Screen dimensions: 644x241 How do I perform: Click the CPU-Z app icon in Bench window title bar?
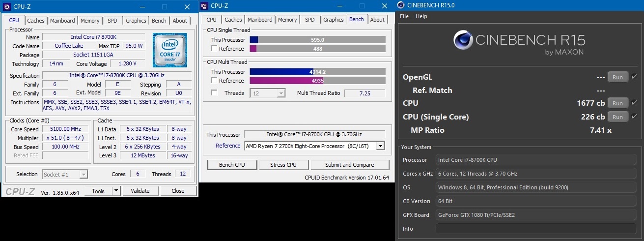pos(204,6)
